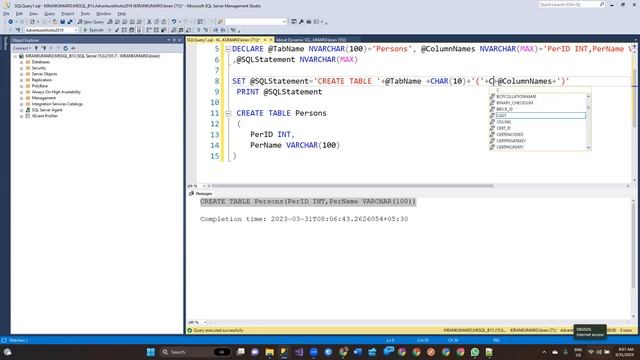This screenshot has height=360, width=640.
Task: Expand the Security node
Action: [x=22, y=68]
